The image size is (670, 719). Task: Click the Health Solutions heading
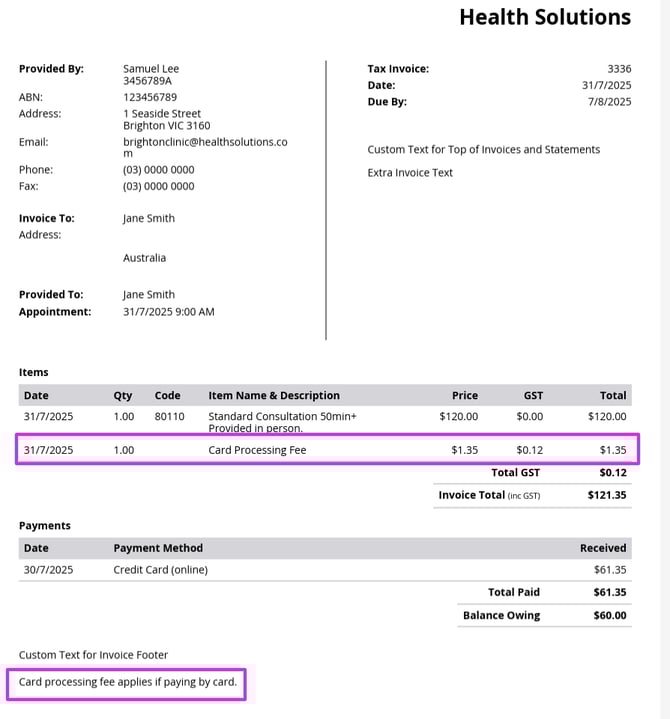[x=545, y=17]
